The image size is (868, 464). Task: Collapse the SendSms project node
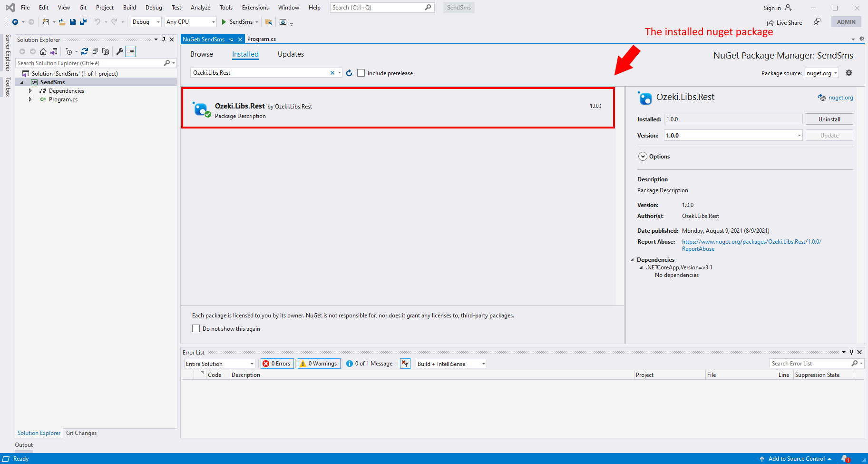pos(22,82)
